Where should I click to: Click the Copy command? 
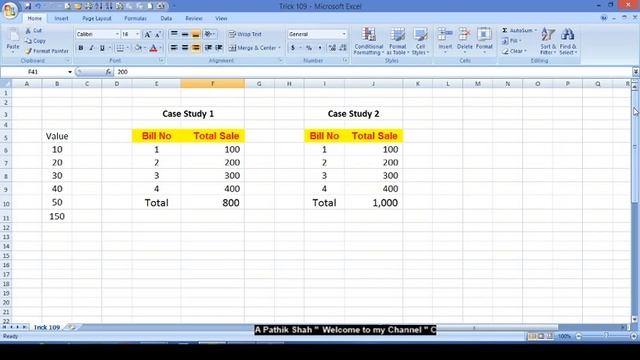35,41
